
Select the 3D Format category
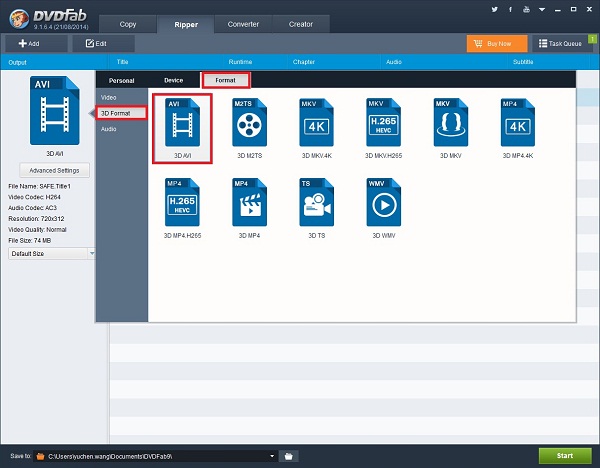point(122,113)
